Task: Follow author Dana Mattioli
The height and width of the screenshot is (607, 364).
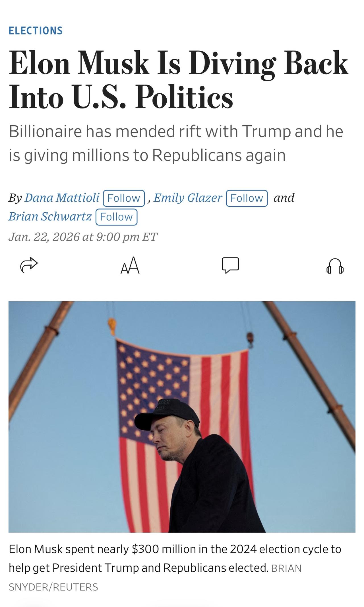Action: tap(124, 198)
